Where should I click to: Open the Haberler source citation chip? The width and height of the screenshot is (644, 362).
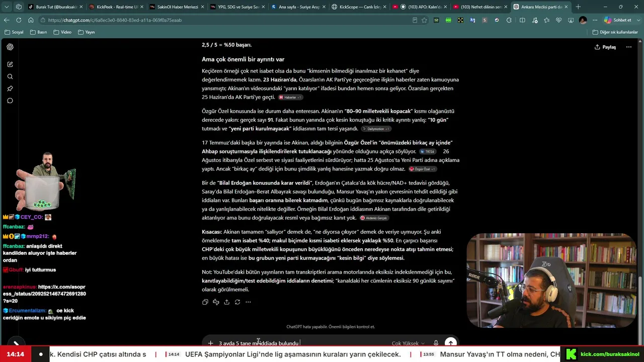point(290,98)
